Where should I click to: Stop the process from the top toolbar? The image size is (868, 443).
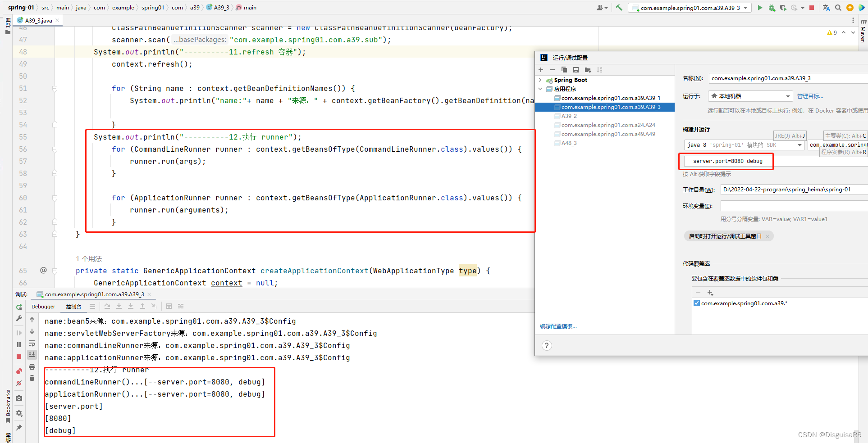click(x=812, y=8)
